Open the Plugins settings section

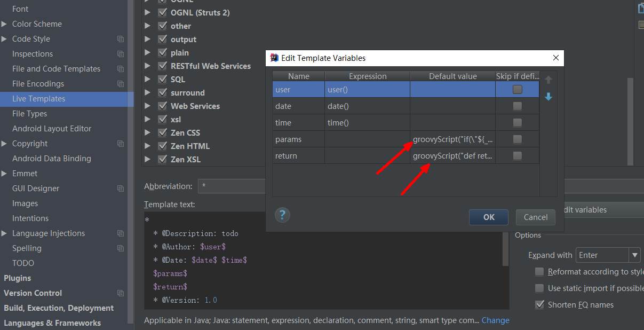coord(18,278)
